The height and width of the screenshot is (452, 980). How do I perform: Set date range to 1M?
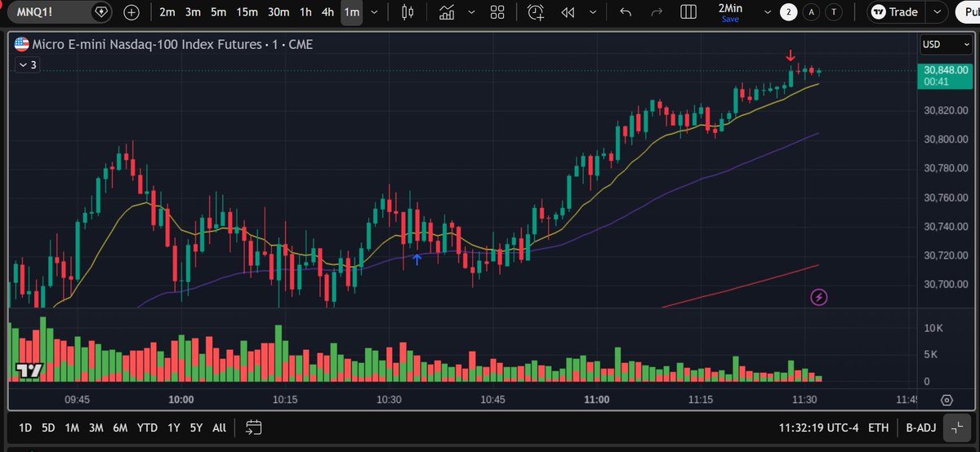pos(72,428)
